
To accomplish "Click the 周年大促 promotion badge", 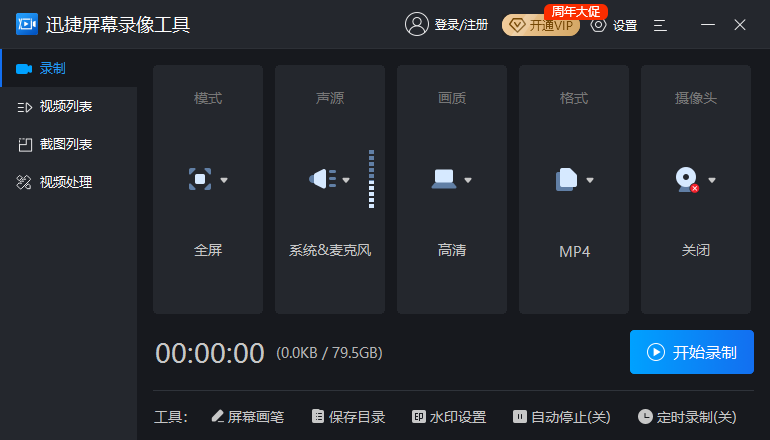I will point(576,11).
